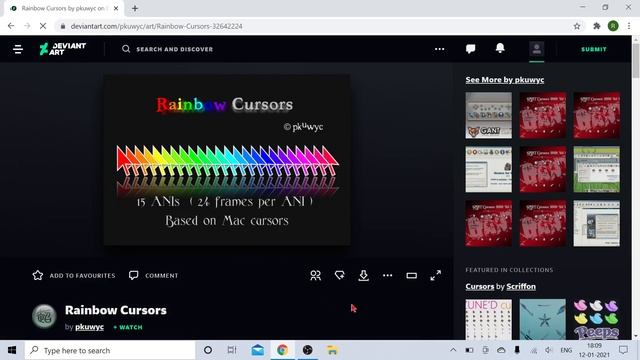Open Chrome extensions puzzle icon

pos(597,26)
